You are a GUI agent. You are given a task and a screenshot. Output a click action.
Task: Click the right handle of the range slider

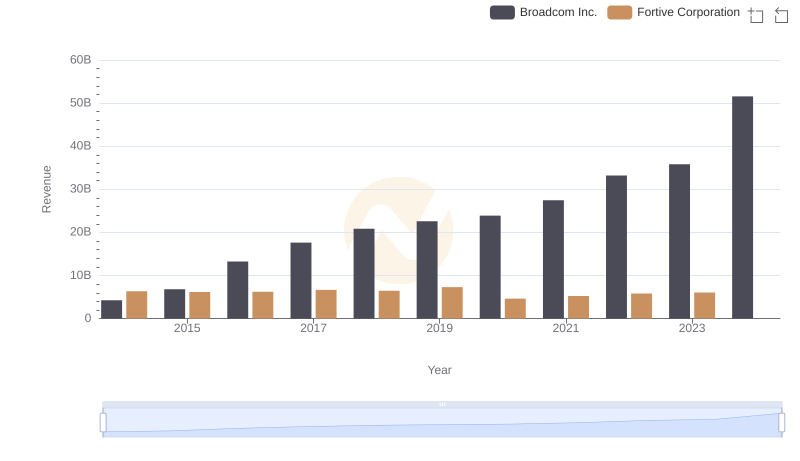(782, 422)
